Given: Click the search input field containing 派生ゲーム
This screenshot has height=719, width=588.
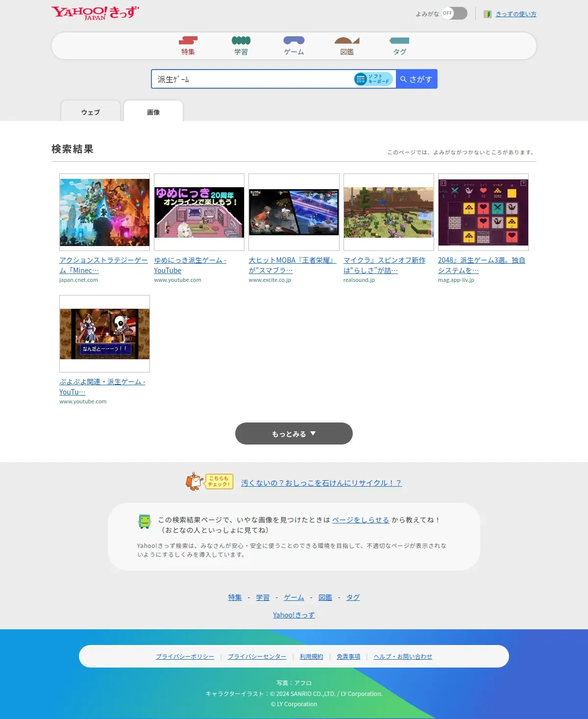Looking at the screenshot, I should coord(252,79).
